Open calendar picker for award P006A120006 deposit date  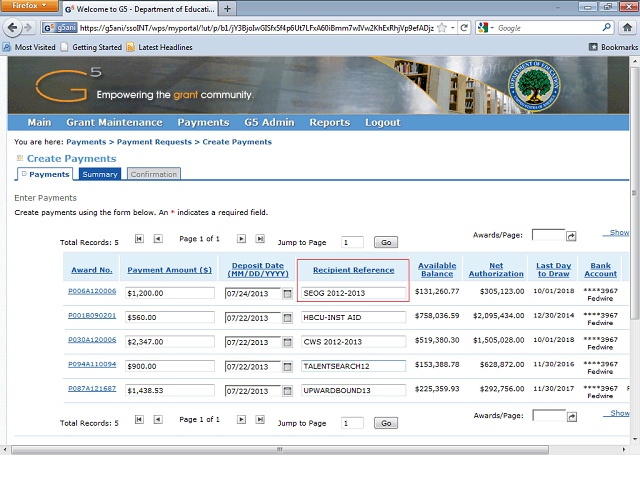[x=288, y=293]
